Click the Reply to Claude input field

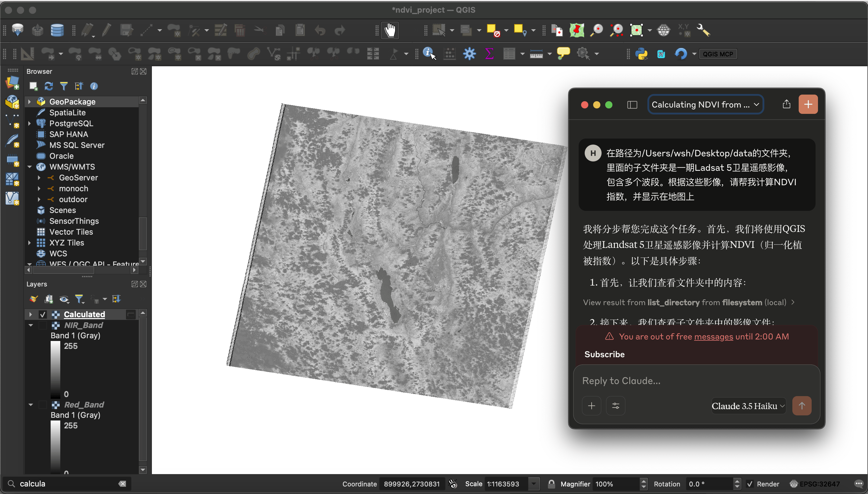(x=645, y=381)
